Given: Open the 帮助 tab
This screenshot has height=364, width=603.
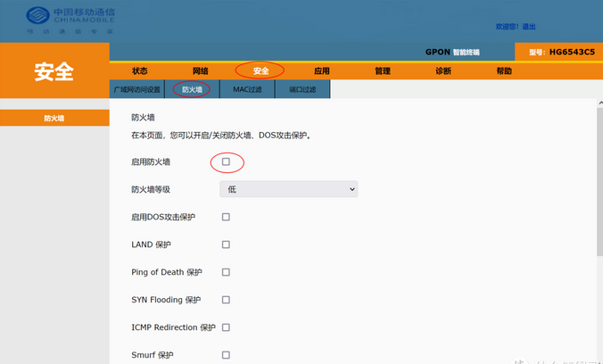Looking at the screenshot, I should click(504, 70).
